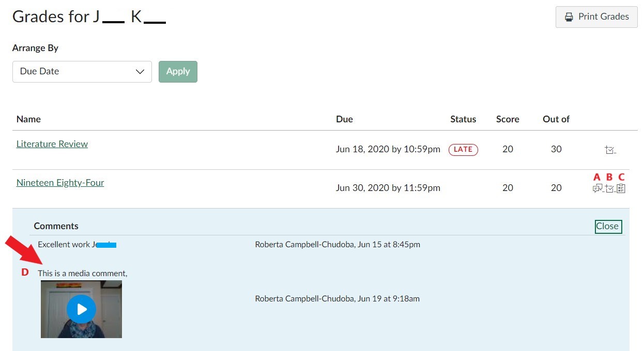
Task: Click the Due Date dropdown chevron
Action: pos(140,71)
